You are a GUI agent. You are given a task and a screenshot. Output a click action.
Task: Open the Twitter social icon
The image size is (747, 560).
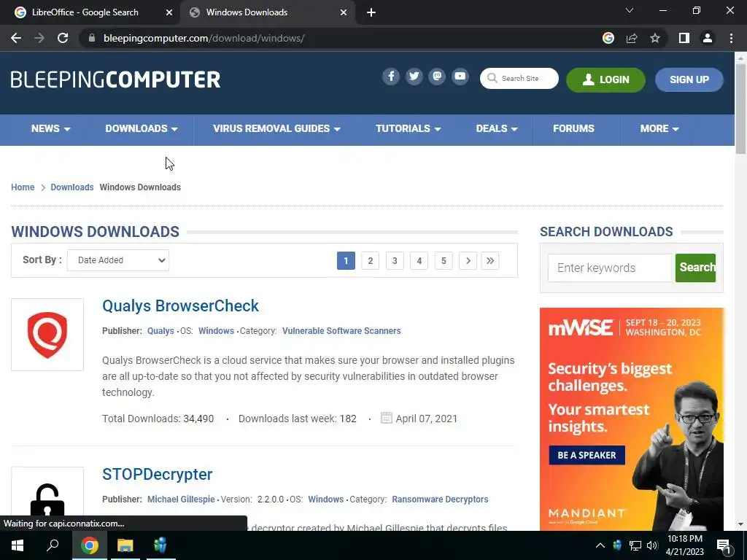(414, 77)
